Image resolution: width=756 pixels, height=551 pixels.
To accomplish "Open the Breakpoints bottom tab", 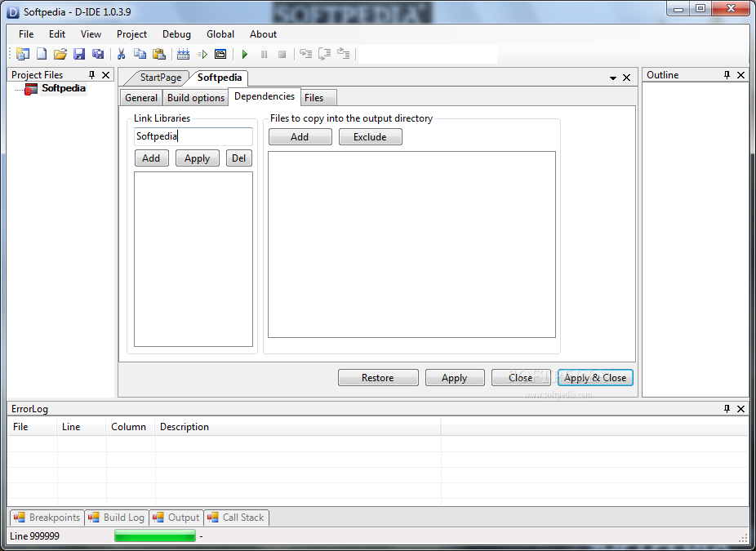I will point(47,518).
